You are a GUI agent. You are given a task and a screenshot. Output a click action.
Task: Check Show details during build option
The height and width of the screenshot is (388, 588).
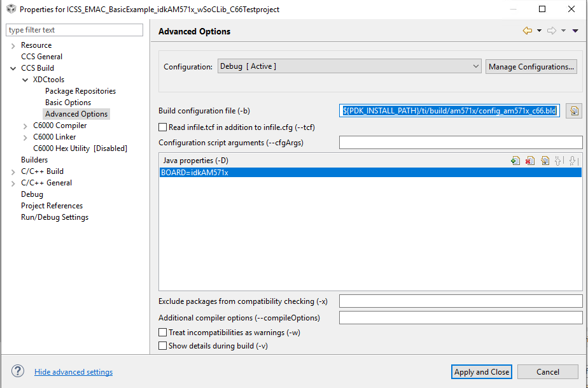(x=163, y=346)
